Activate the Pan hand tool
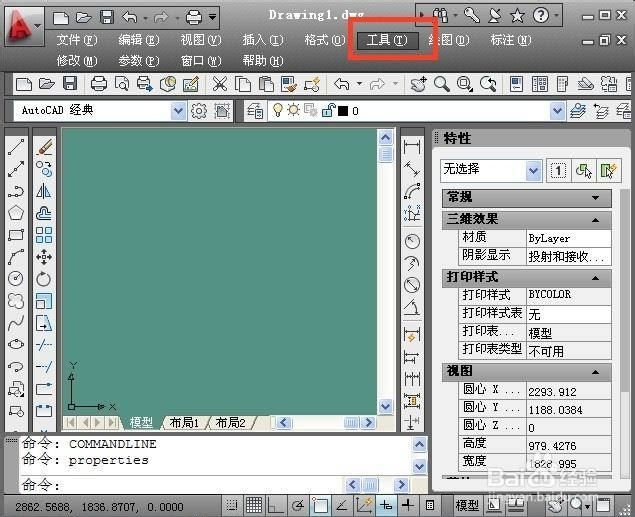 coord(418,84)
